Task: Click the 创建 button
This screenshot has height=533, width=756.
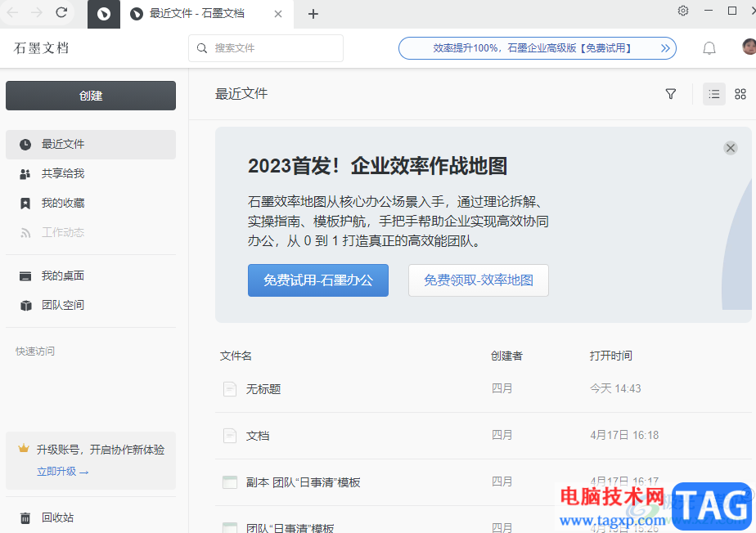Action: pos(91,96)
